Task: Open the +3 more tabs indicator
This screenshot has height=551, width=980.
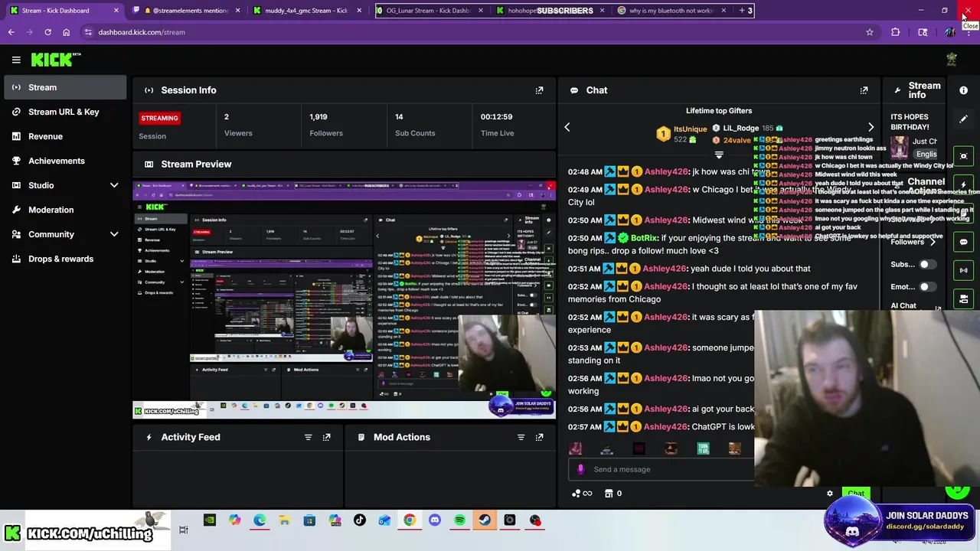Action: click(746, 11)
